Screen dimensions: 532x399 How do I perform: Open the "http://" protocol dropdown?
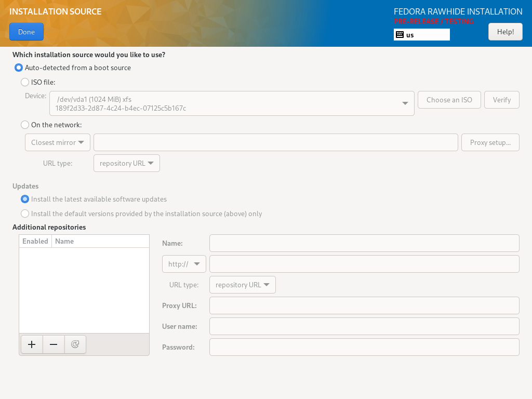coord(183,263)
